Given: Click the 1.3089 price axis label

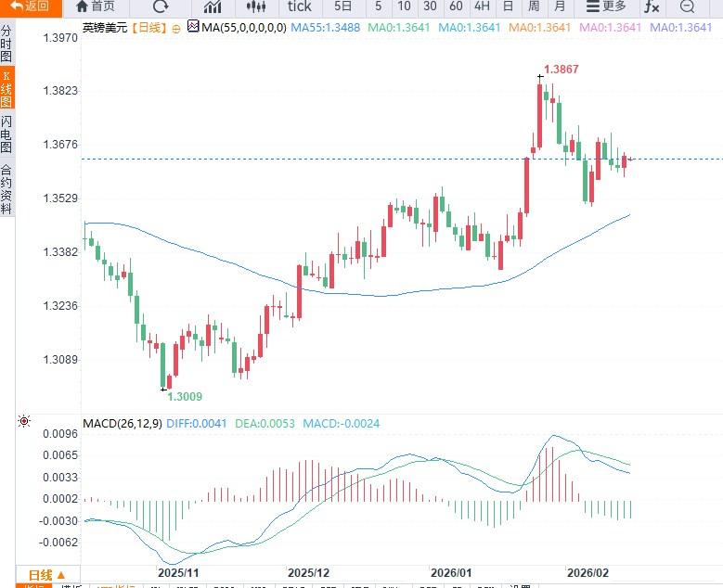Looking at the screenshot, I should click(60, 360).
